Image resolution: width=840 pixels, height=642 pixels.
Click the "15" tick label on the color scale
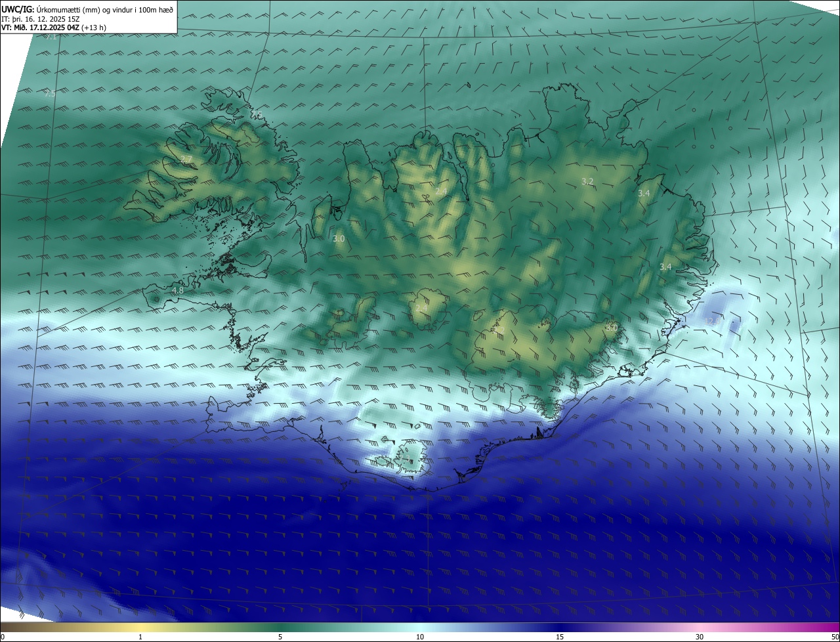coord(560,637)
